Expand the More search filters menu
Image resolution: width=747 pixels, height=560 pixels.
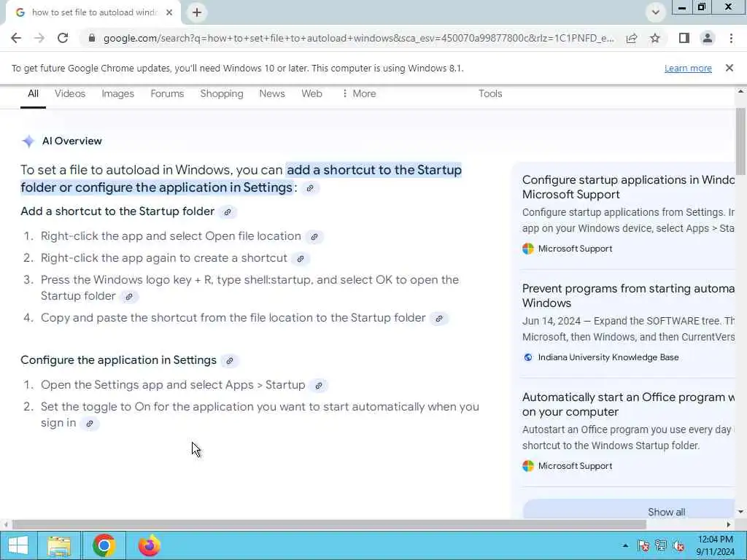point(359,94)
